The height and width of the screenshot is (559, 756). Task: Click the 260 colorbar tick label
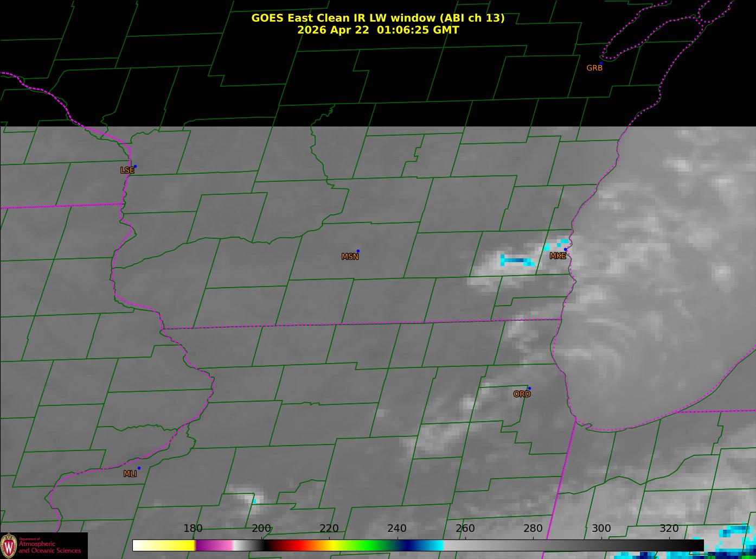pos(465,529)
